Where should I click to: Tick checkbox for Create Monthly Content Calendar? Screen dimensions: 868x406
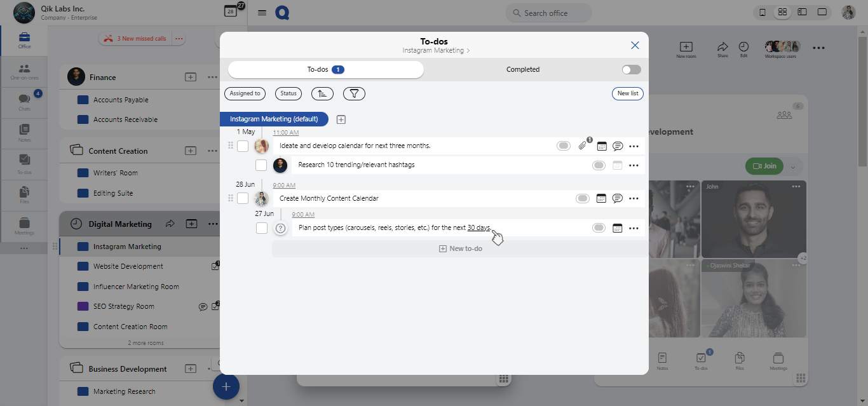coord(243,198)
